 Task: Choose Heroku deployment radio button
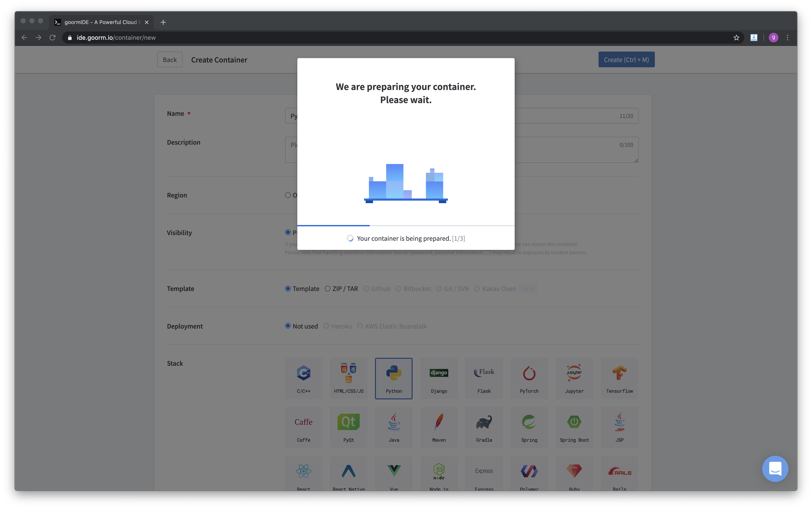pos(326,326)
